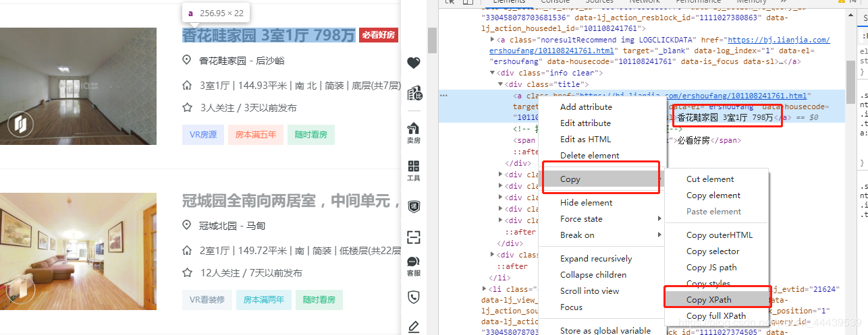This screenshot has height=335, width=868.
Task: Click the ershoufang href link in selected node
Action: (x=695, y=96)
